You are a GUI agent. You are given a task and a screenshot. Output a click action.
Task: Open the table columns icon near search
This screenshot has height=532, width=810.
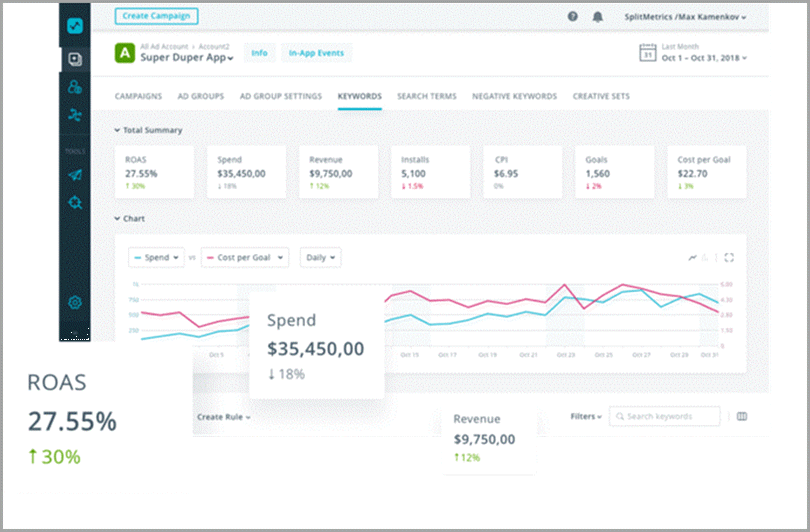[x=741, y=416]
